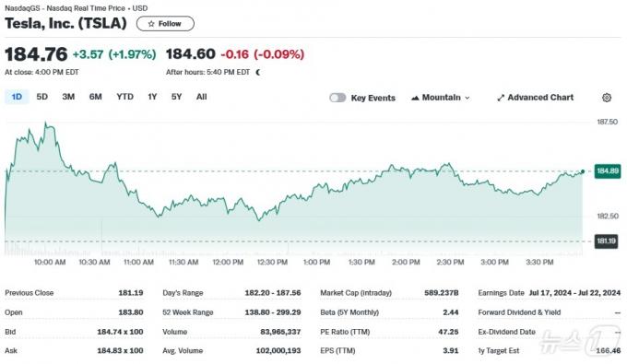
Task: Click the Beta (5Y Monthly) value 2.44
Action: pyautogui.click(x=451, y=312)
